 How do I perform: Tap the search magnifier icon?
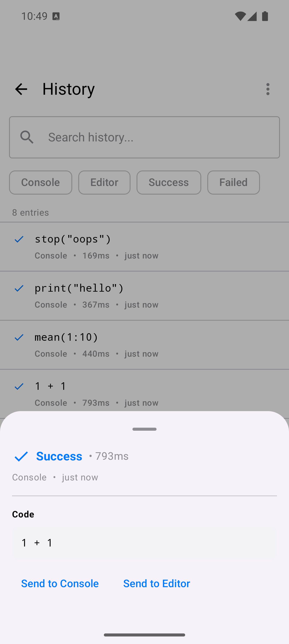27,137
